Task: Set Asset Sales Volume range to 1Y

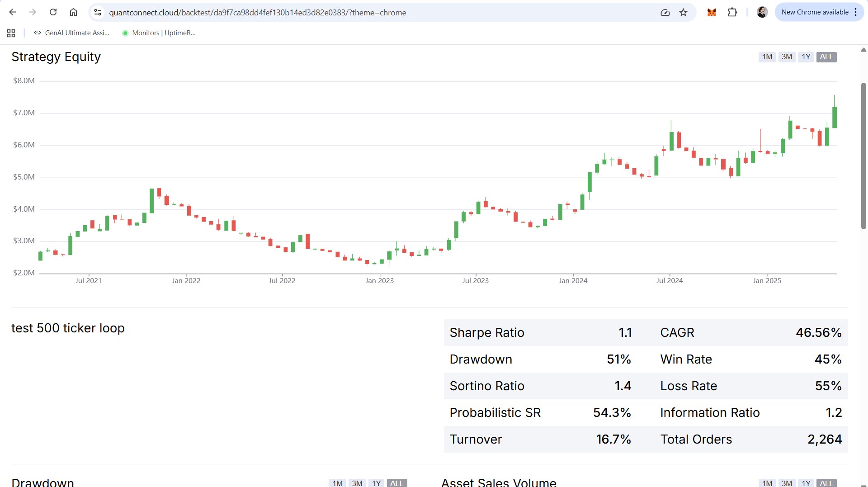Action: 806,483
